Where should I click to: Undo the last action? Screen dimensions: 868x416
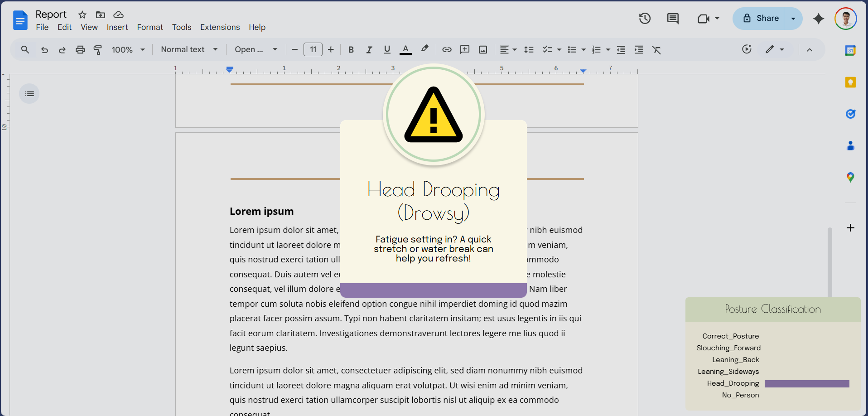(44, 50)
